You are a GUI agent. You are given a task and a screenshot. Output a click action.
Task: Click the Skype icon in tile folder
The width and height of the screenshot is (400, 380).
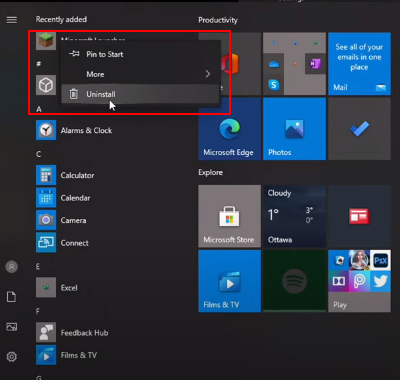point(274,85)
